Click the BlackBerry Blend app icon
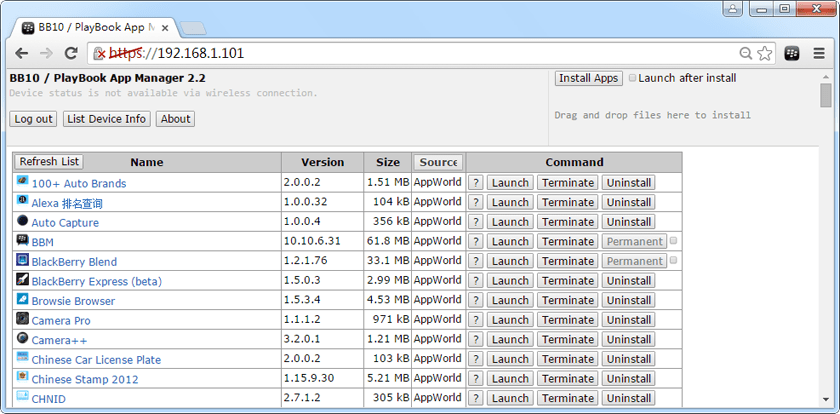This screenshot has height=414, width=840. [x=22, y=259]
